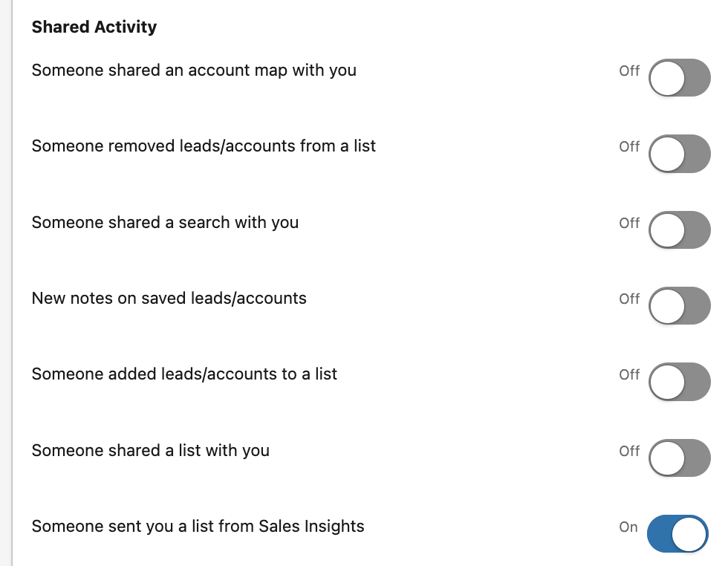Click the "Off" label beside the saved notes toggle

(629, 299)
